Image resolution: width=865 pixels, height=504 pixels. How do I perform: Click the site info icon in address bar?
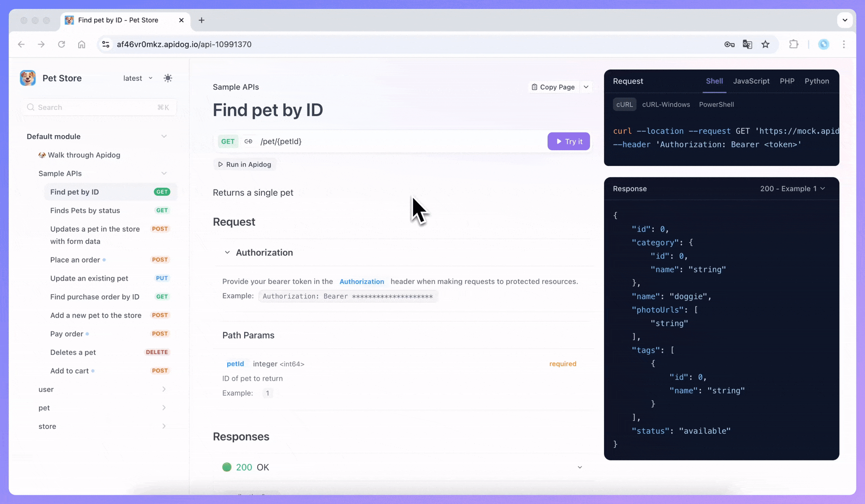tap(106, 44)
